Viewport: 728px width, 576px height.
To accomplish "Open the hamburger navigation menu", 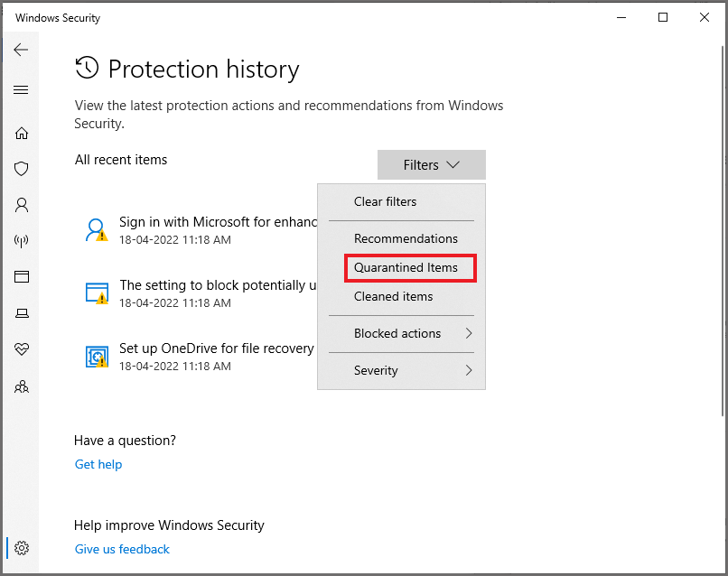I will 21,90.
